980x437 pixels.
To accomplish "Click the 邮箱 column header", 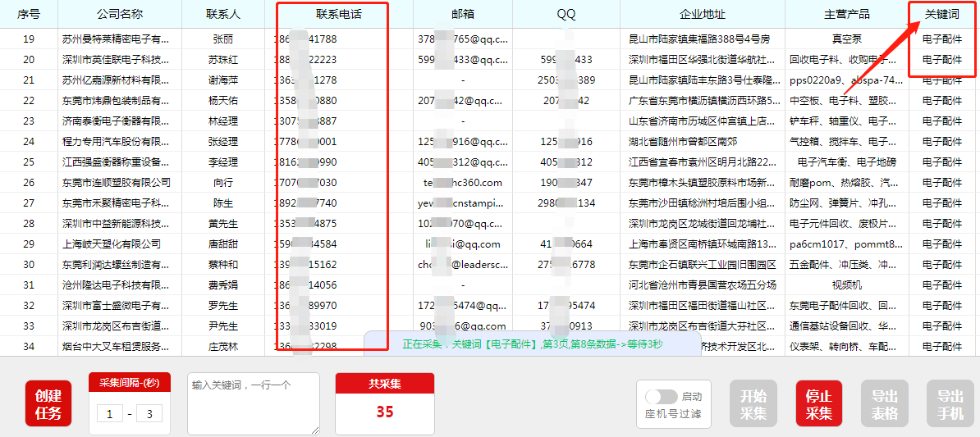I will pos(462,14).
